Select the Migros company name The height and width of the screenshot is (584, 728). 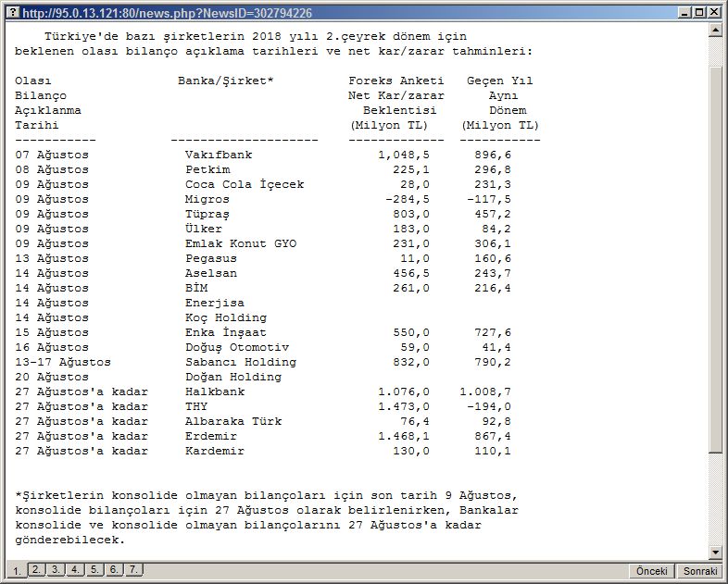pyautogui.click(x=207, y=199)
